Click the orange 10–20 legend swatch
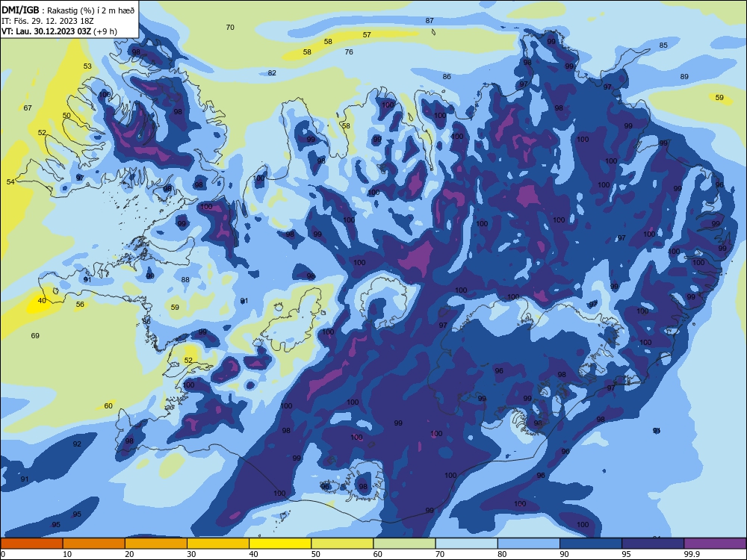747x560 pixels. pyautogui.click(x=94, y=544)
